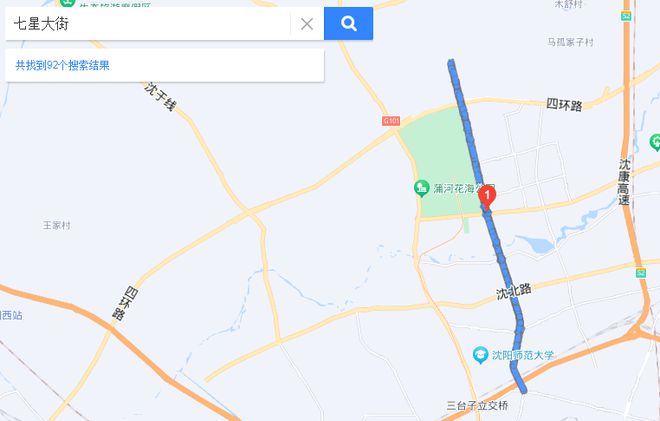Click the 沈康高速 expressway label
660x421 pixels.
624,182
